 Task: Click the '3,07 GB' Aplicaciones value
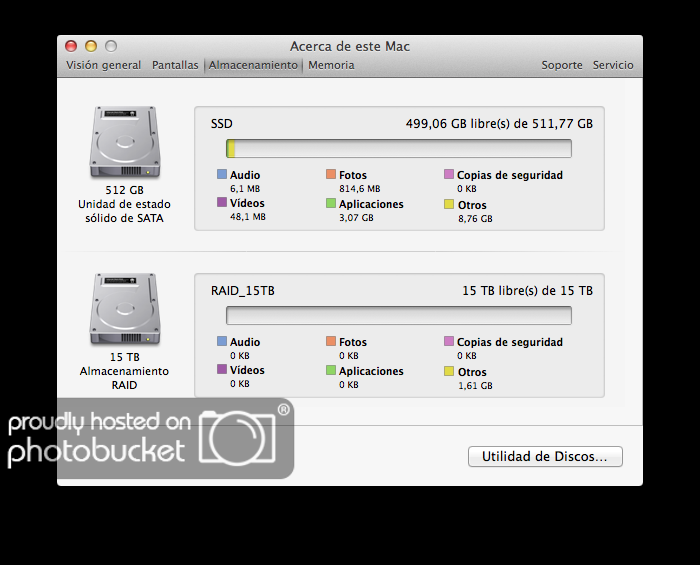pyautogui.click(x=356, y=218)
